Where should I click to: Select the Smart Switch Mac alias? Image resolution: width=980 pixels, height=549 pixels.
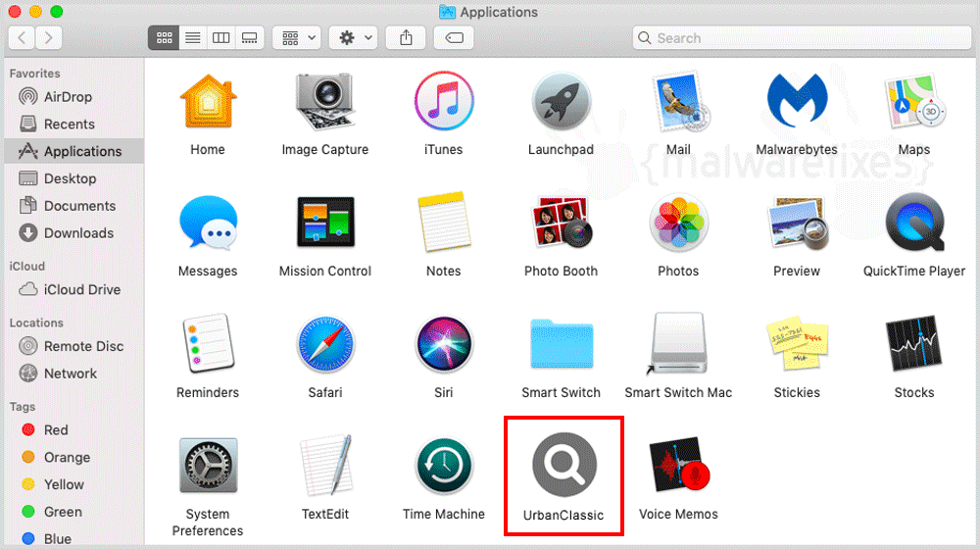click(679, 344)
